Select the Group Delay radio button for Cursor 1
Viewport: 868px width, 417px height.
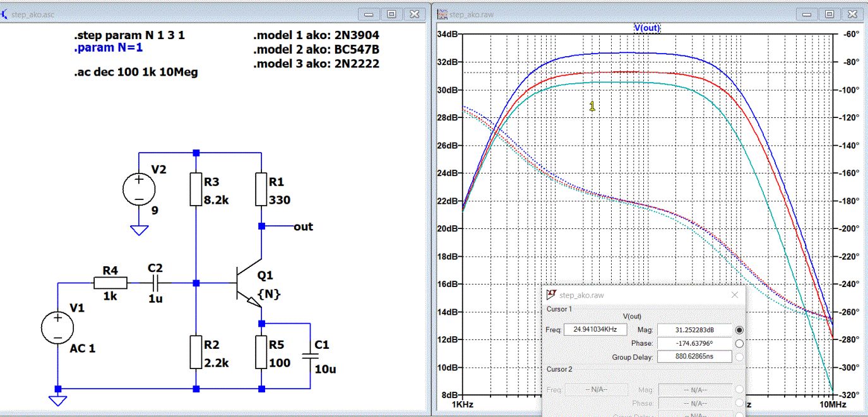(739, 357)
